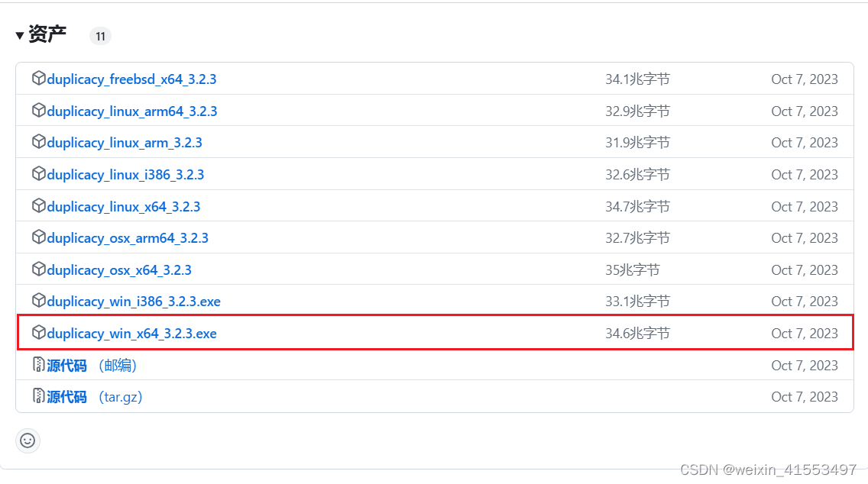Click package icon beside duplicacy_linux_i386_3.2.3
Viewport: 868px width, 484px height.
click(39, 174)
